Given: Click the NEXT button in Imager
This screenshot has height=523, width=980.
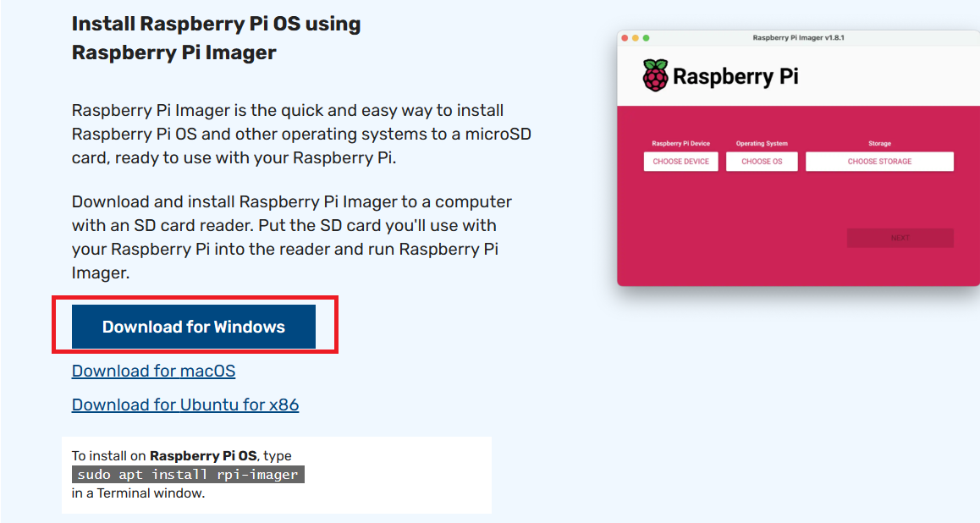Looking at the screenshot, I should coord(900,238).
